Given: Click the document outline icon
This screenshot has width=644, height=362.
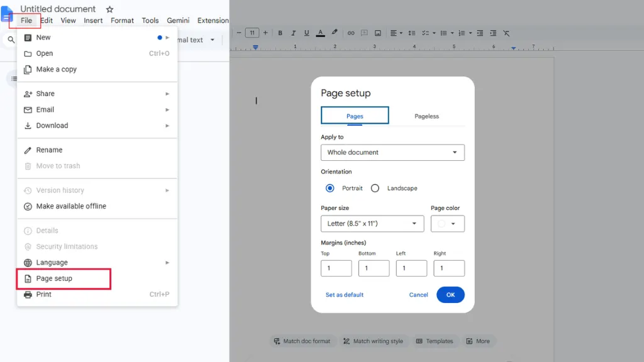Looking at the screenshot, I should pos(14,79).
